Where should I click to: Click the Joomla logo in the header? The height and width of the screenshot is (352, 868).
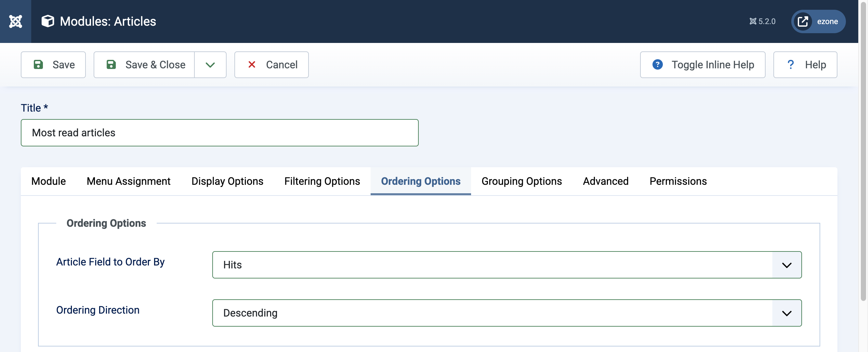coord(15,21)
